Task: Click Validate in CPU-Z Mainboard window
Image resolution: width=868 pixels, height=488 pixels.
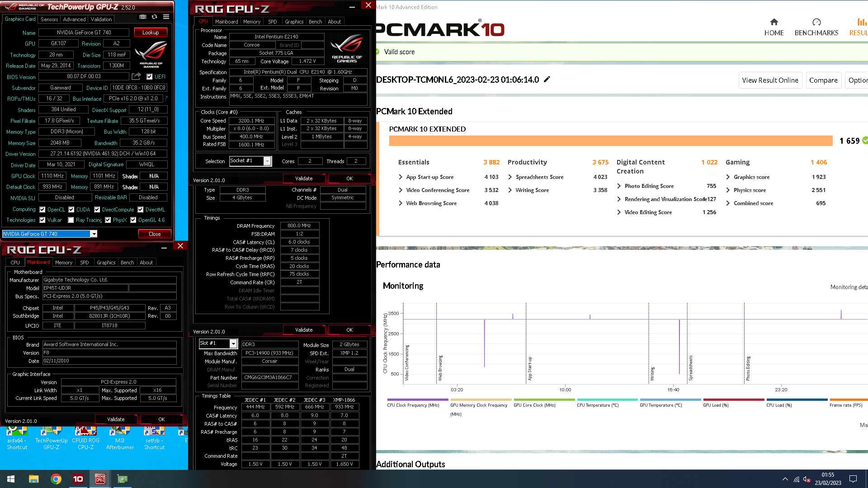Action: point(116,419)
